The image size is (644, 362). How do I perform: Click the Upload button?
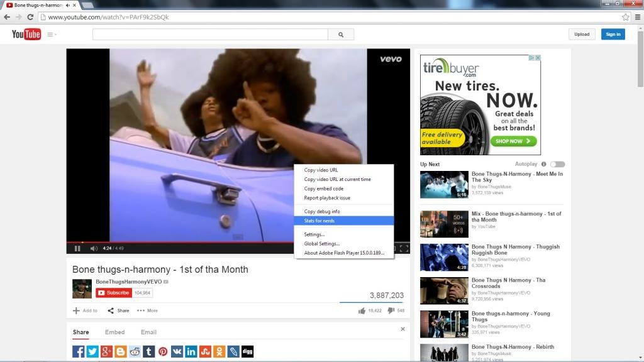pyautogui.click(x=582, y=35)
